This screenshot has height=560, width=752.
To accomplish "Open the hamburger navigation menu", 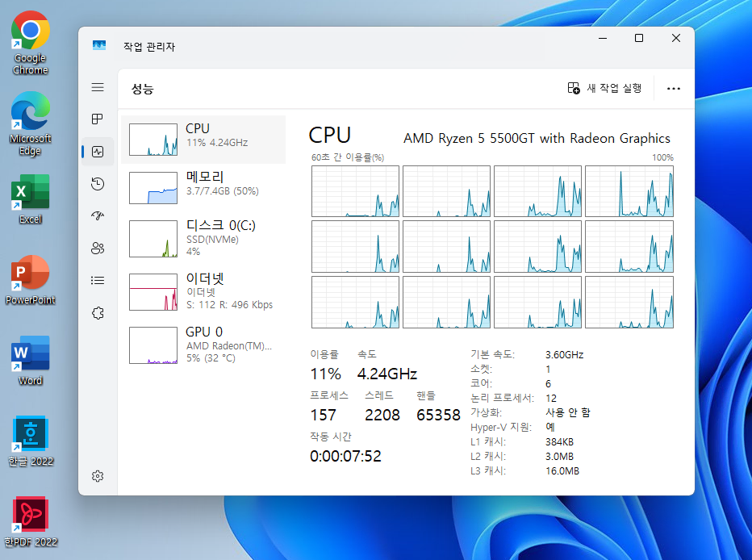I will coord(98,87).
